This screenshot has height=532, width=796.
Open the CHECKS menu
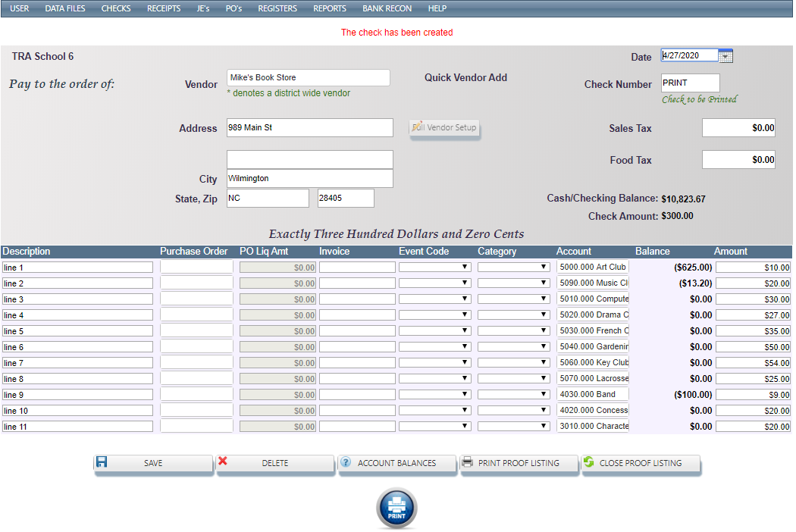click(116, 8)
